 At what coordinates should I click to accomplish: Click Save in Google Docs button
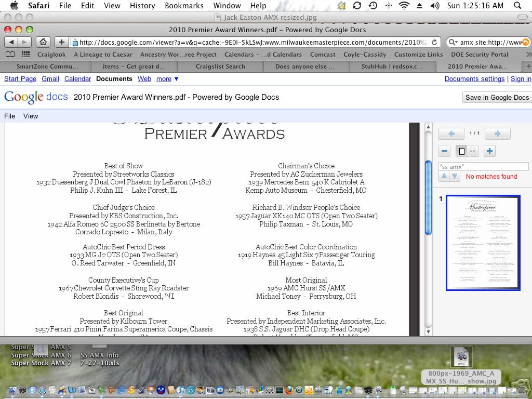(x=497, y=98)
